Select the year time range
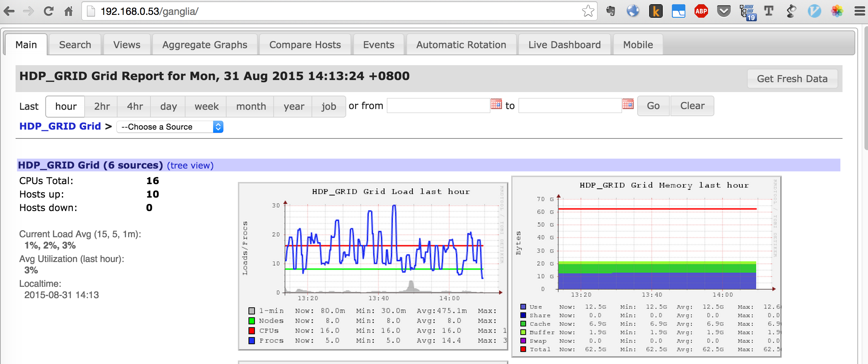This screenshot has height=364, width=868. click(x=293, y=106)
